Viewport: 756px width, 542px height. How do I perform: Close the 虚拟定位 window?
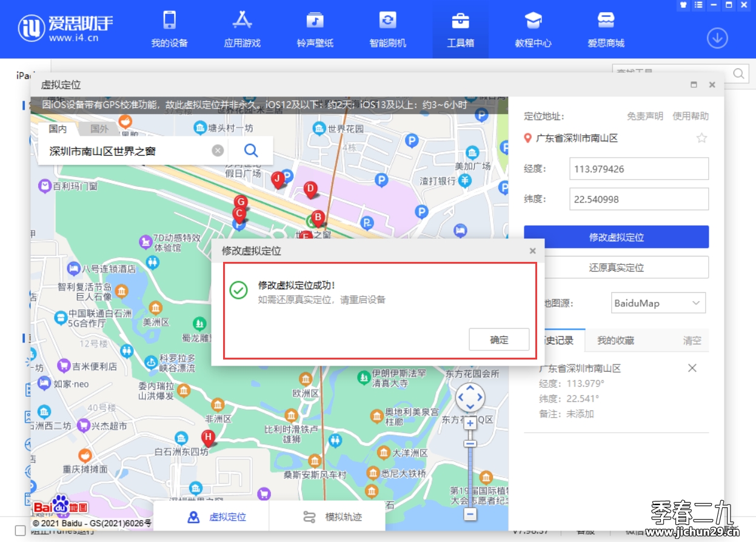click(712, 85)
